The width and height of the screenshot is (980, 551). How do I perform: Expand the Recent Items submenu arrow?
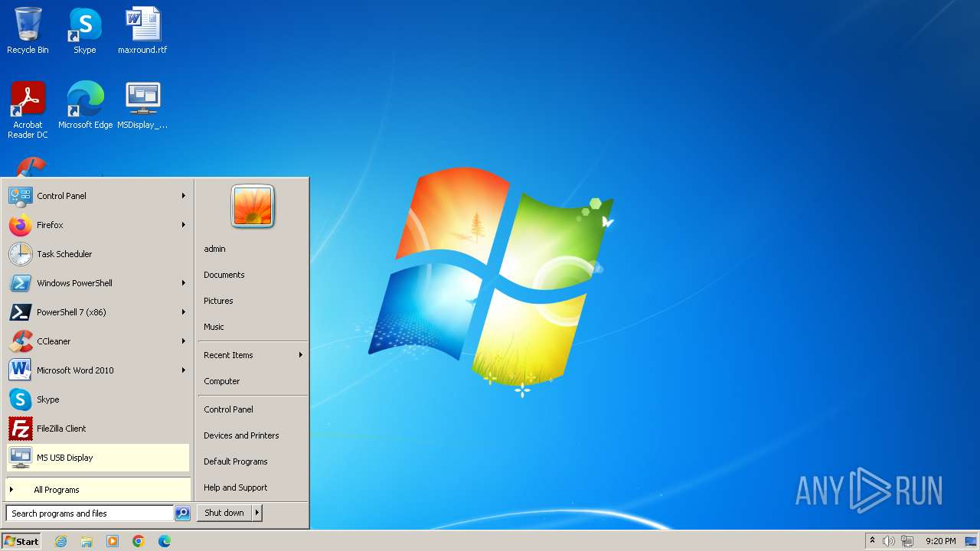tap(301, 355)
